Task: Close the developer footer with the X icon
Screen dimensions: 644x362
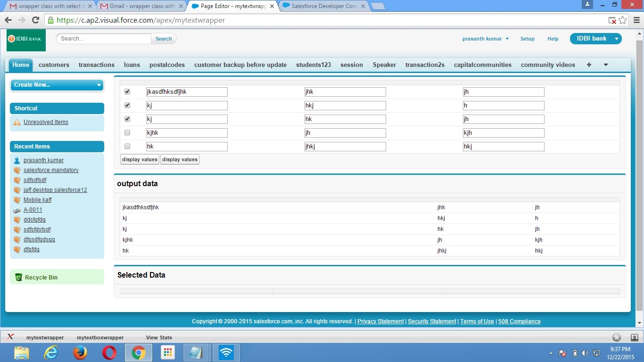Action: (616, 337)
